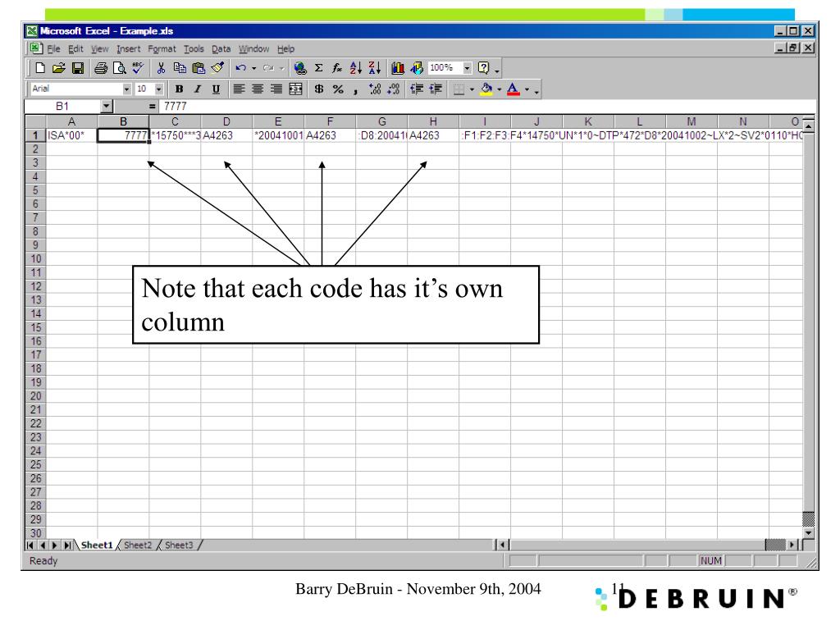This screenshot has height=630, width=840.
Task: Switch to the Sheet3 tab
Action: pyautogui.click(x=179, y=546)
